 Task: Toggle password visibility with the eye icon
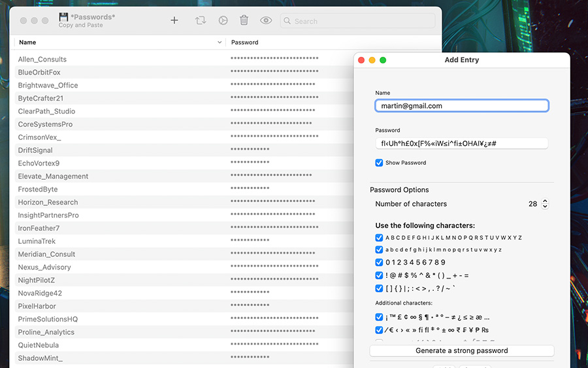(x=266, y=20)
